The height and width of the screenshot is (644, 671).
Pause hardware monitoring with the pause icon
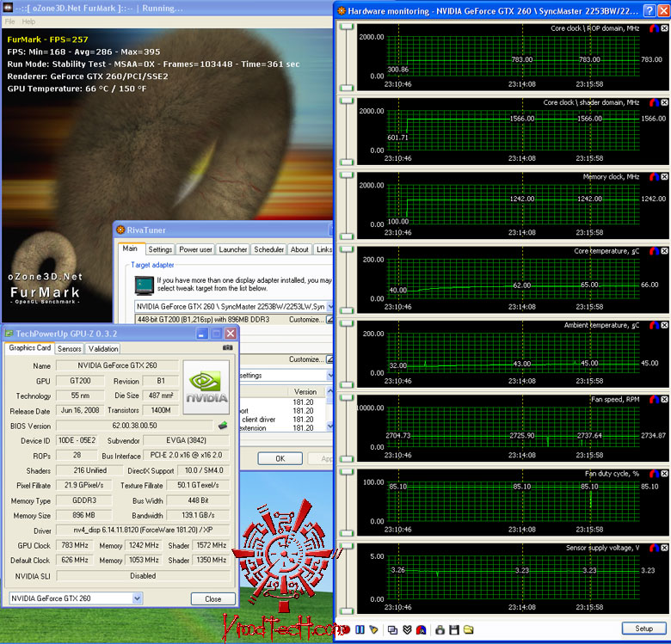tap(360, 629)
